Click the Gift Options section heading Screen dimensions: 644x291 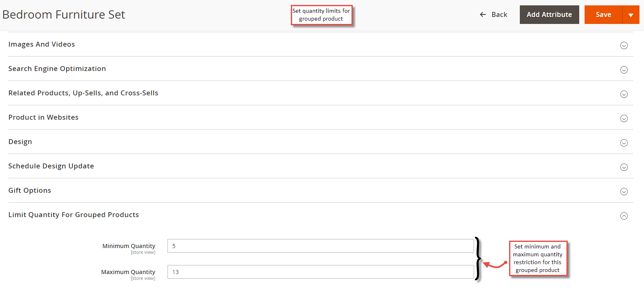click(x=29, y=190)
